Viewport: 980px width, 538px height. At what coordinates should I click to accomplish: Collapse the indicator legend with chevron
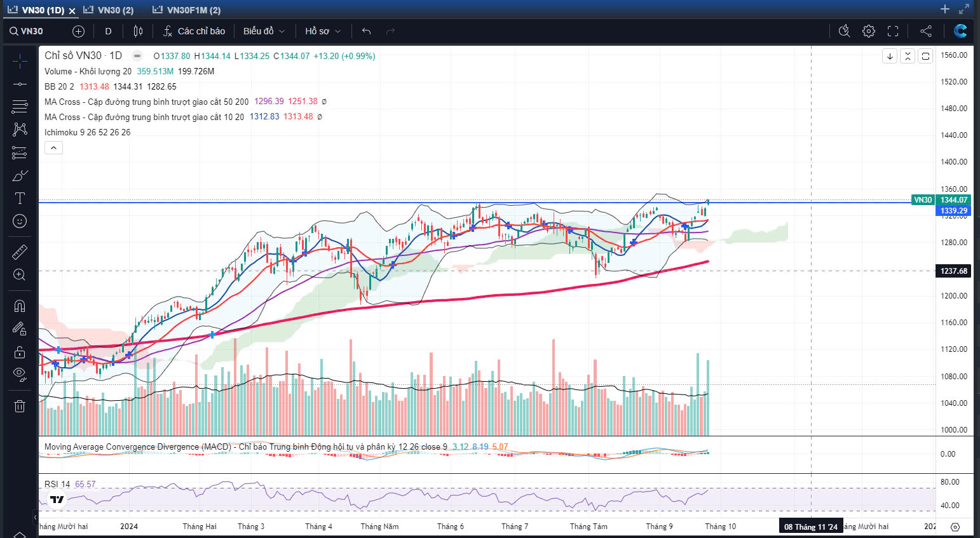click(53, 148)
